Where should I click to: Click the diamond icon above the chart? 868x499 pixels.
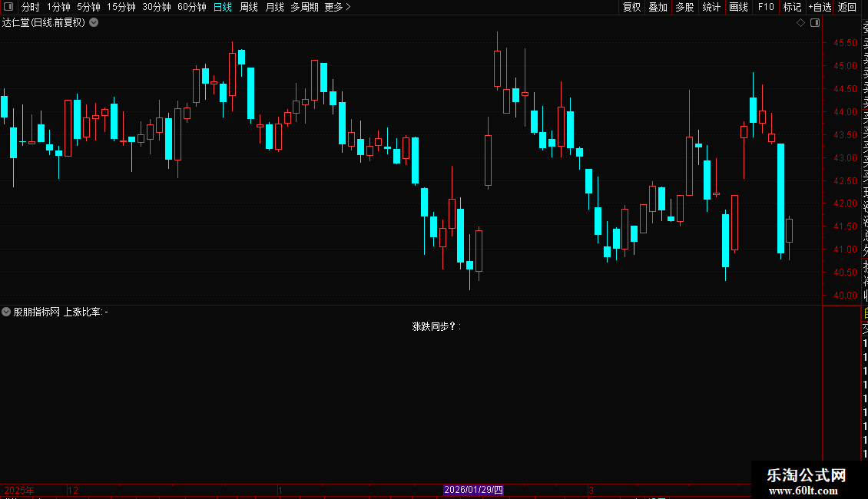coord(800,23)
